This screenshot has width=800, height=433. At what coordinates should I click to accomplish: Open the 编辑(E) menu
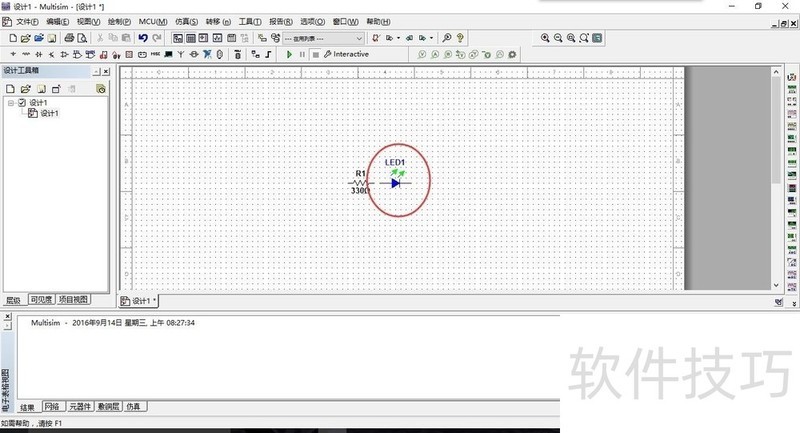pos(57,21)
